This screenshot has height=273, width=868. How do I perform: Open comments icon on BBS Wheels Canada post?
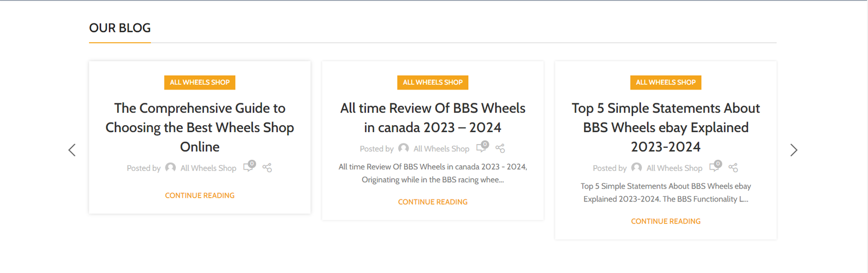tap(481, 148)
